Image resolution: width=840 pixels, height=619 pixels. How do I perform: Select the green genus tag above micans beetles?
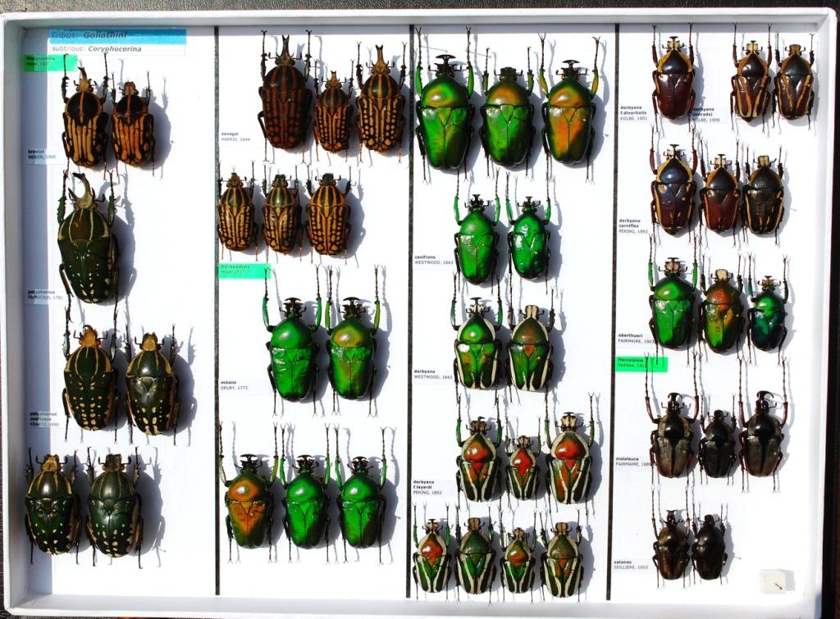coord(244,270)
